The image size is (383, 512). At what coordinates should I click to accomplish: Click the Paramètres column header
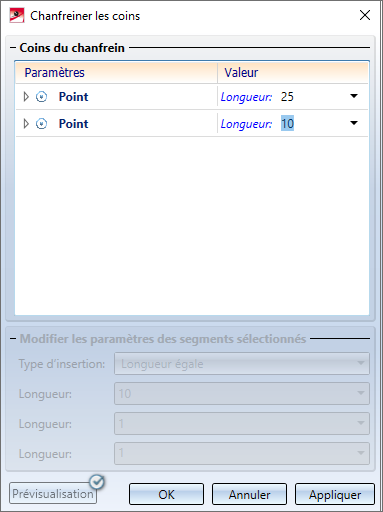(116, 73)
